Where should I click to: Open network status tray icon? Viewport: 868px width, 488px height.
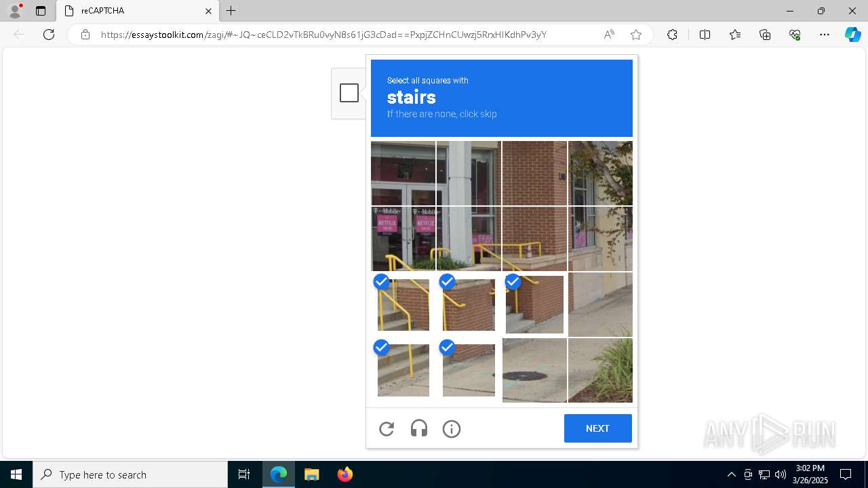pyautogui.click(x=764, y=474)
